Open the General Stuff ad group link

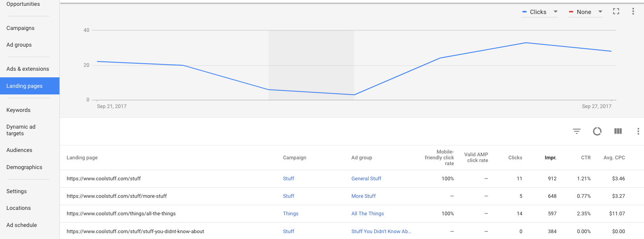point(366,179)
